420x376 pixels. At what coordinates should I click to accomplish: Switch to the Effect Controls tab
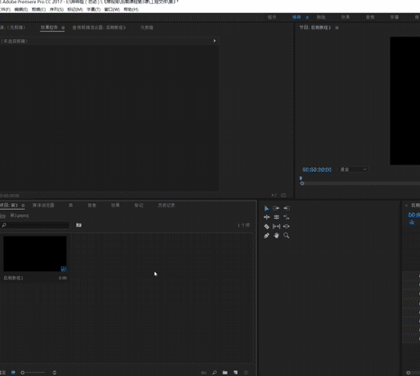pos(49,28)
